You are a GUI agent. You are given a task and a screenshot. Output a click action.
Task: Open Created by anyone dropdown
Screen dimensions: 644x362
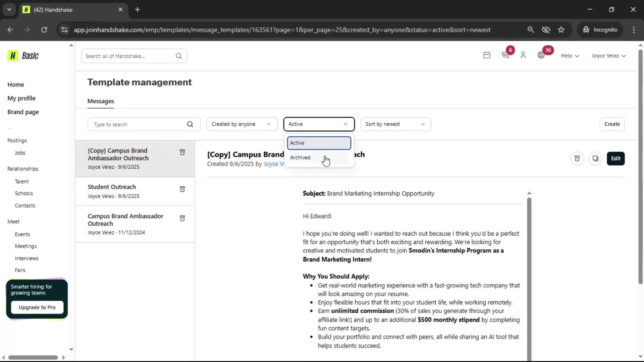coord(241,124)
